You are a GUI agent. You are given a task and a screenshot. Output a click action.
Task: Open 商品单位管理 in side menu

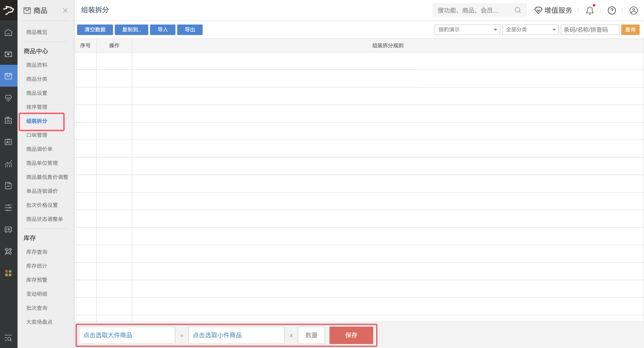coord(42,163)
